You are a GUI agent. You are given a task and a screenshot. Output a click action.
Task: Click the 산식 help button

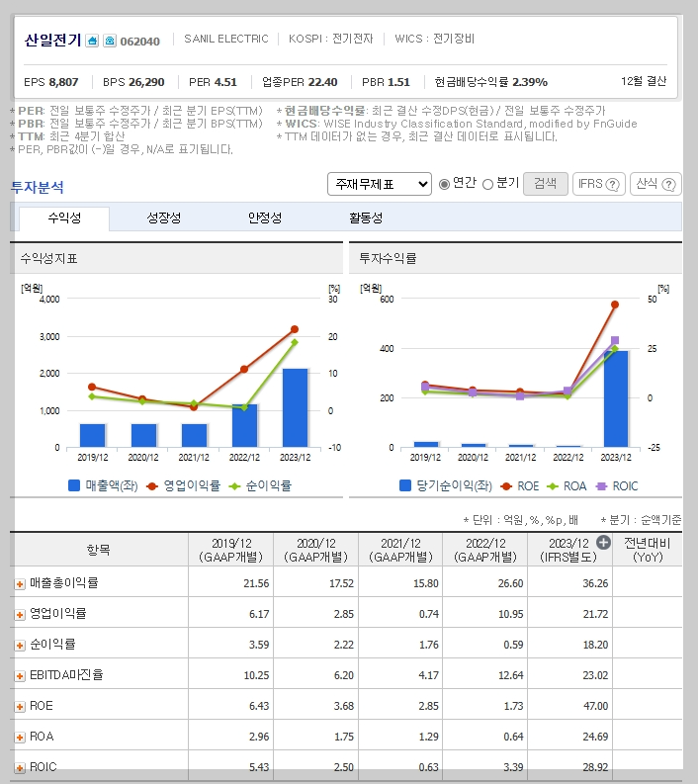tap(655, 184)
